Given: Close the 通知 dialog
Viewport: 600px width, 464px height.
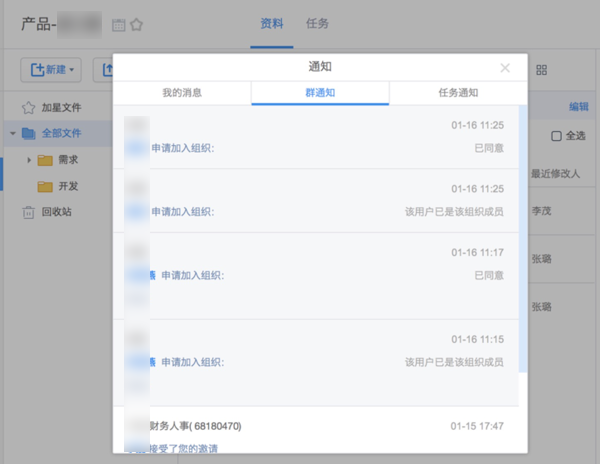Looking at the screenshot, I should [x=505, y=68].
